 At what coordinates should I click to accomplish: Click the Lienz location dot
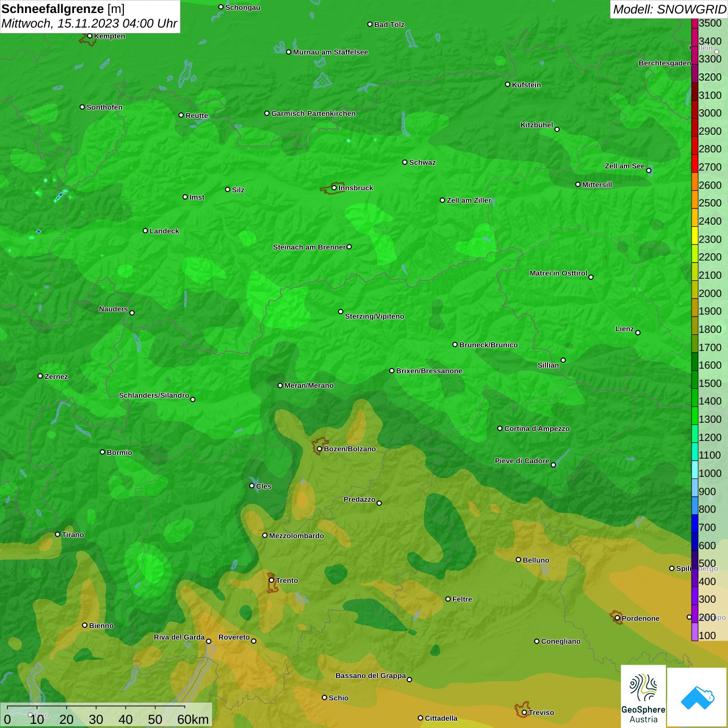[638, 333]
